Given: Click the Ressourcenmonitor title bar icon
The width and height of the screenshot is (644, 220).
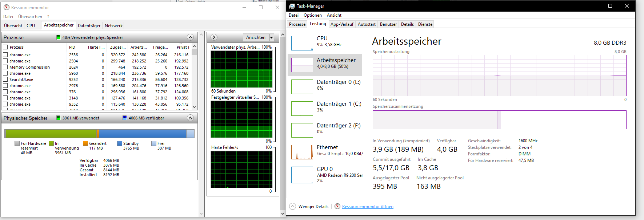Looking at the screenshot, I should pos(7,7).
